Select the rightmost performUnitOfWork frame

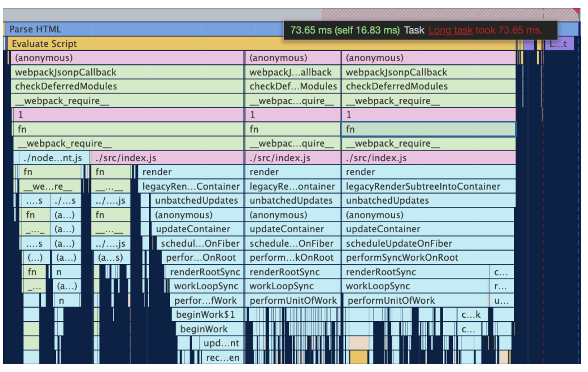[x=415, y=300]
